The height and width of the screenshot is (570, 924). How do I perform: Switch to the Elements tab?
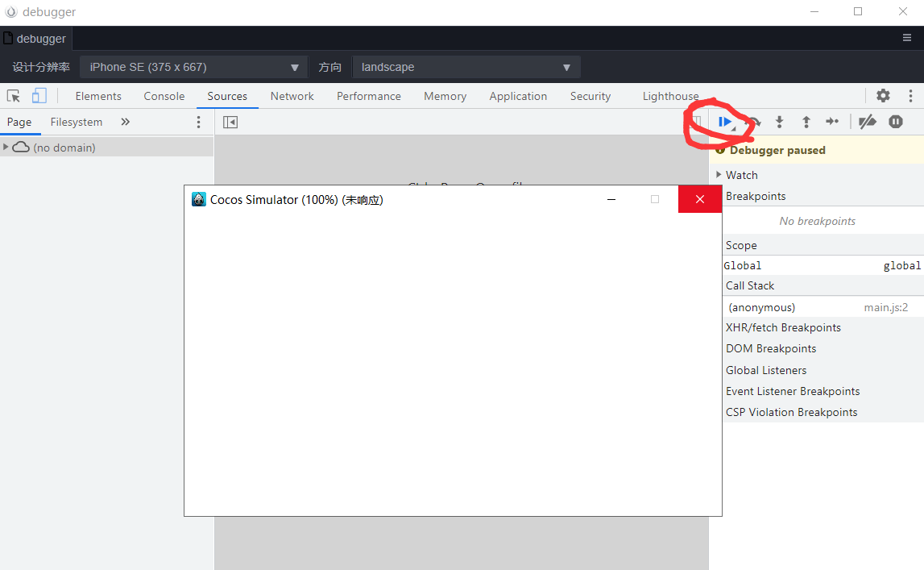pyautogui.click(x=98, y=96)
